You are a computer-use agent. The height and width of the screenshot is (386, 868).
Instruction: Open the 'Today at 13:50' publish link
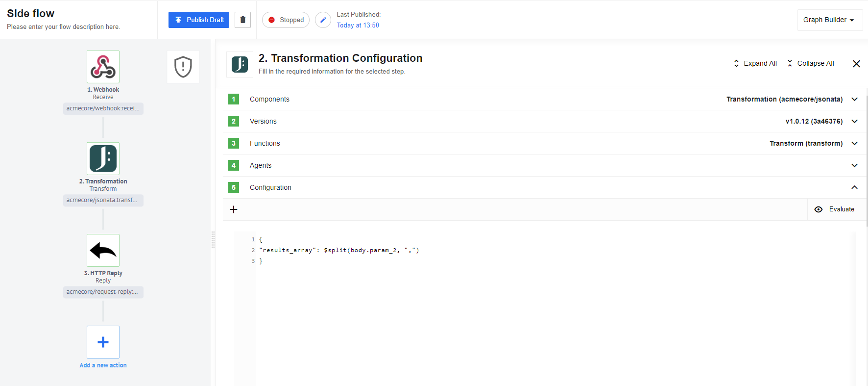(x=358, y=25)
